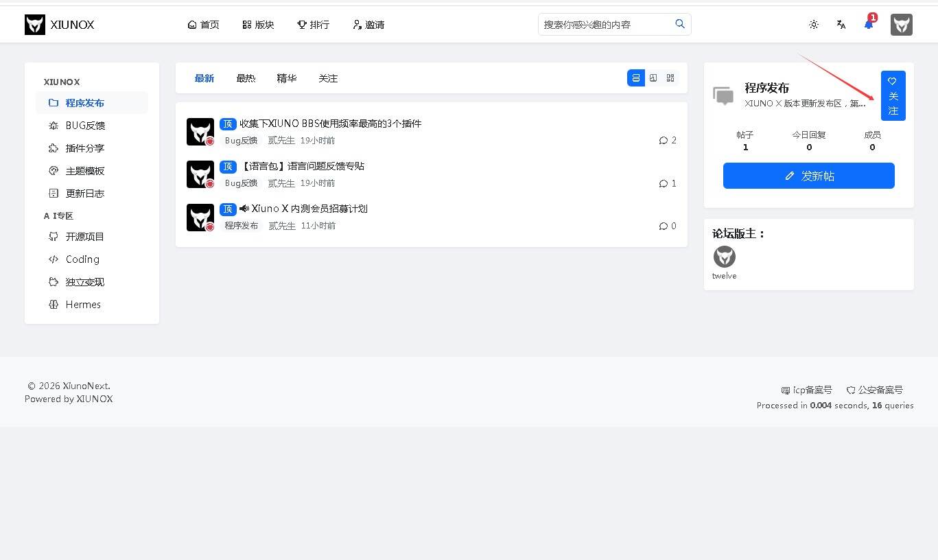The height and width of the screenshot is (560, 938).
Task: Select Hermes in the sidebar
Action: [x=92, y=305]
